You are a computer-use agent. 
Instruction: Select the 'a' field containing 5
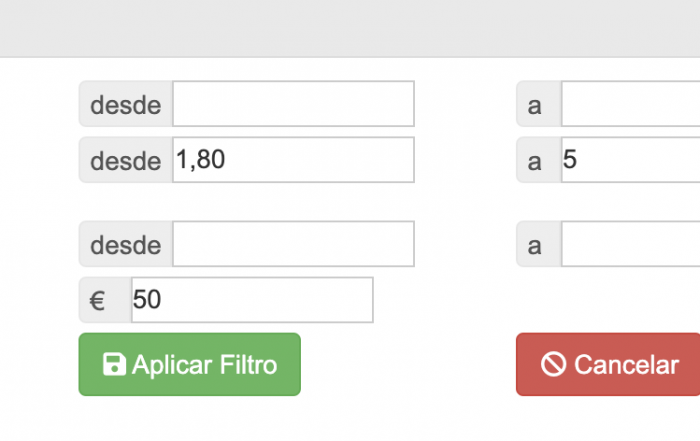[x=630, y=160]
